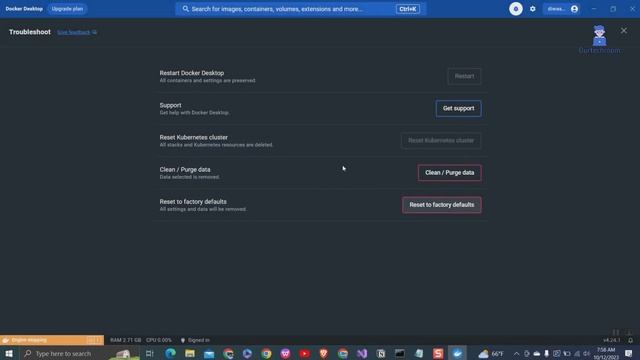Click the Ctrl+K shortcut badge
The image size is (640, 360).
(x=408, y=9)
